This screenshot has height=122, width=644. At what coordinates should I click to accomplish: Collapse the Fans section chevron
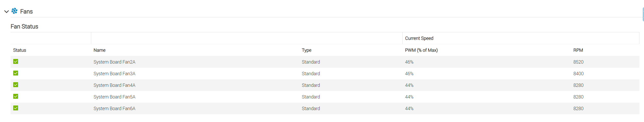[x=7, y=12]
